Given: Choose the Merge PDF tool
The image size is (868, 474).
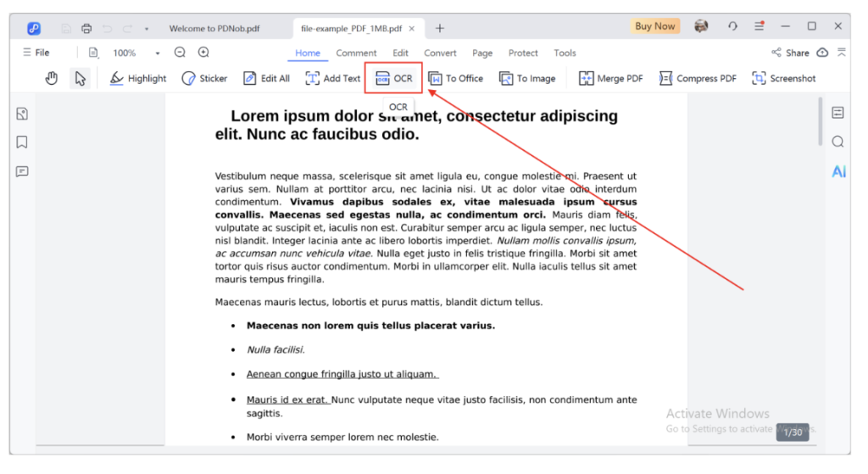Looking at the screenshot, I should pos(610,78).
